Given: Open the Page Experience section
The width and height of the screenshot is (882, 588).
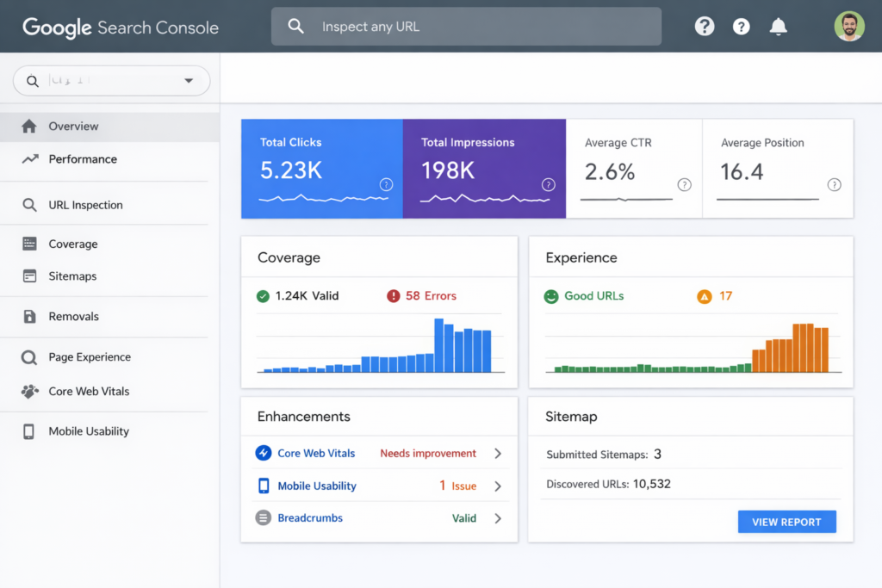Looking at the screenshot, I should click(x=31, y=356).
